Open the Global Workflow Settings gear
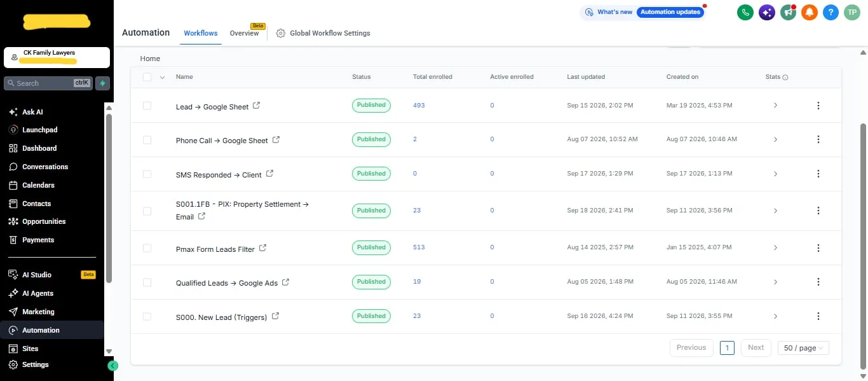Viewport: 868px width, 381px height. point(281,33)
